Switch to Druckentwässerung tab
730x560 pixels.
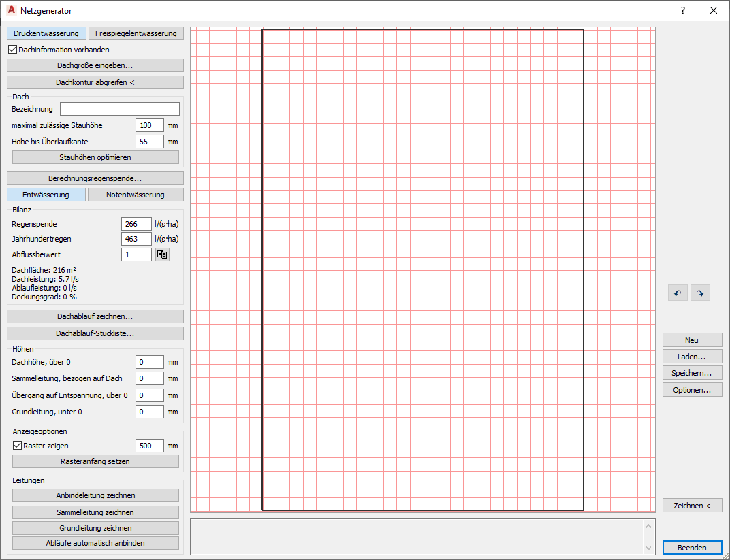pyautogui.click(x=46, y=33)
